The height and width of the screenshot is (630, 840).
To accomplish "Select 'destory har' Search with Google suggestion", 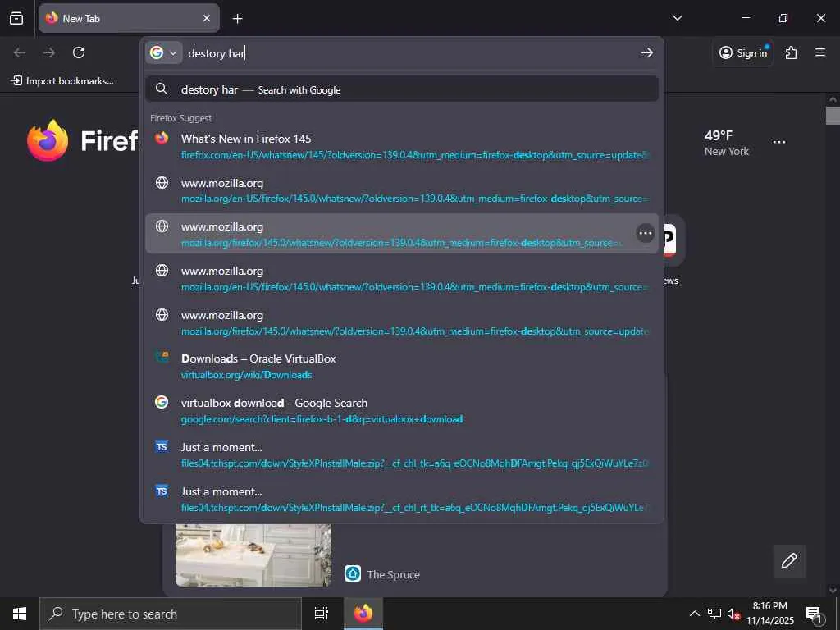I will tap(402, 89).
